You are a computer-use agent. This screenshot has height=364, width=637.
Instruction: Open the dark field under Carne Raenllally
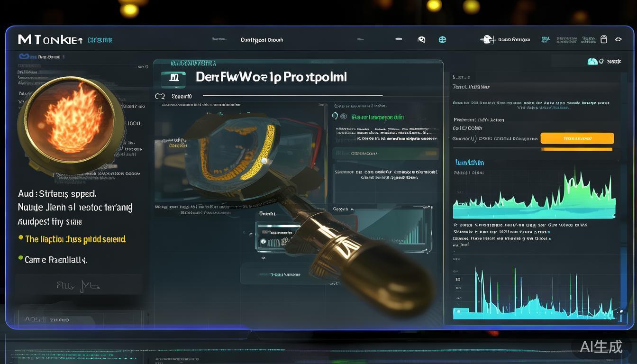coord(78,285)
